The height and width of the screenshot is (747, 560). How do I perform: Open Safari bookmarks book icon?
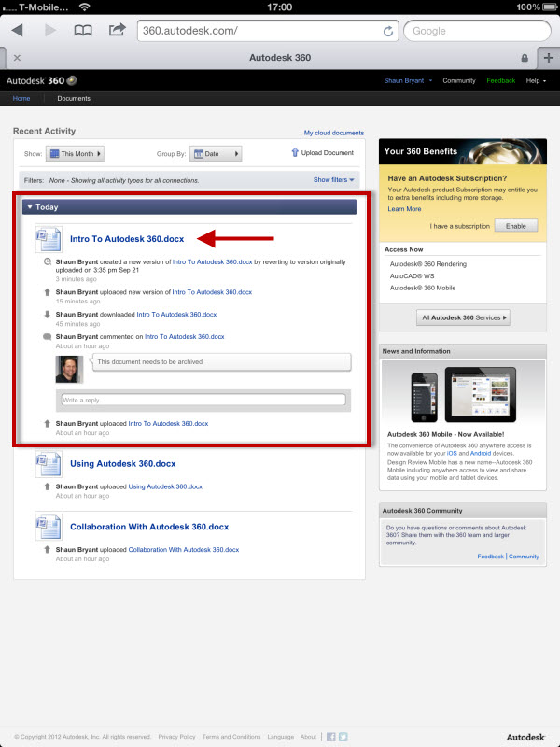pos(83,31)
